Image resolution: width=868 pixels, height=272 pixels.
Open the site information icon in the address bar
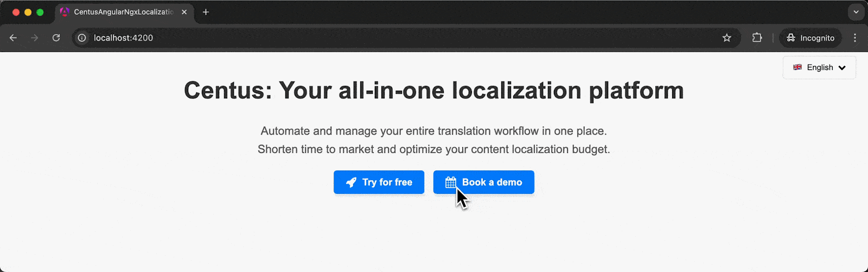coord(82,38)
